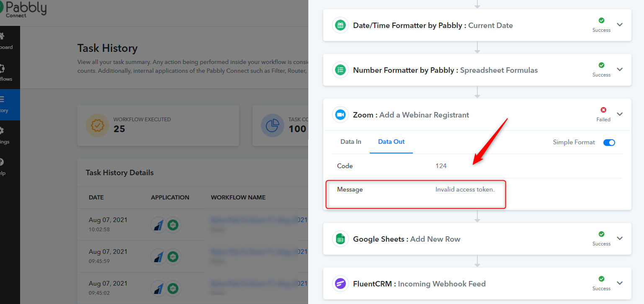The width and height of the screenshot is (644, 304).
Task: Click the blue app icon in the 10:02:58 row
Action: point(158,225)
